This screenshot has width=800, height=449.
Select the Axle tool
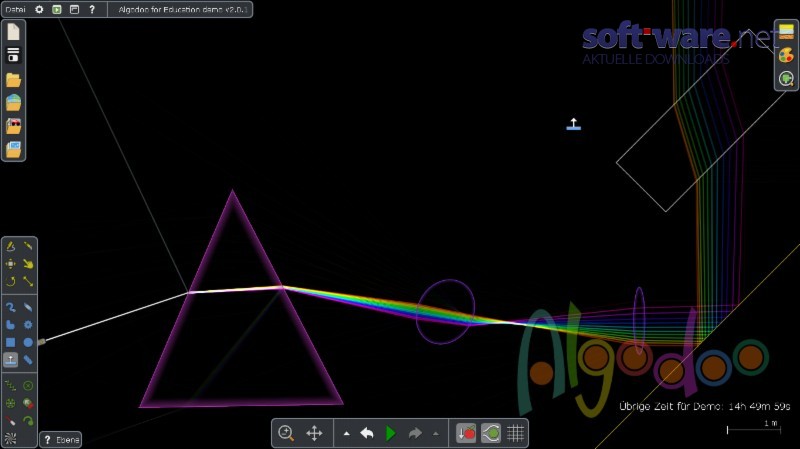pos(10,403)
